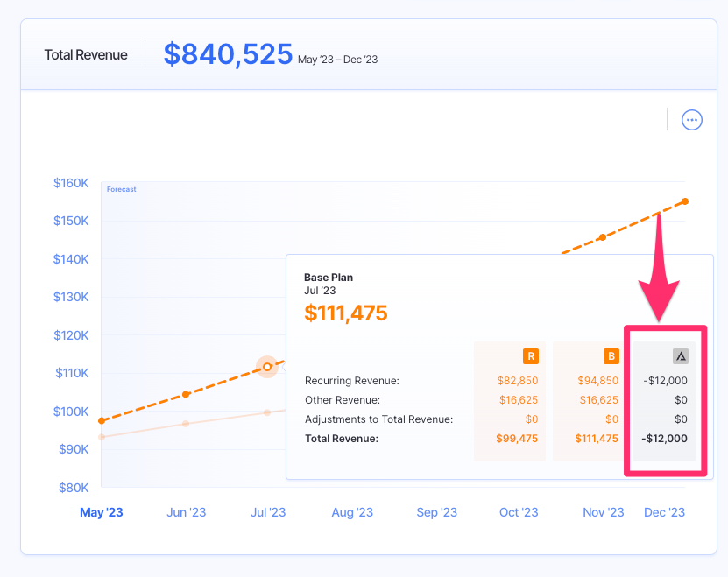This screenshot has height=577, width=728.
Task: Click the faded line's Jun '23 point
Action: coord(186,424)
